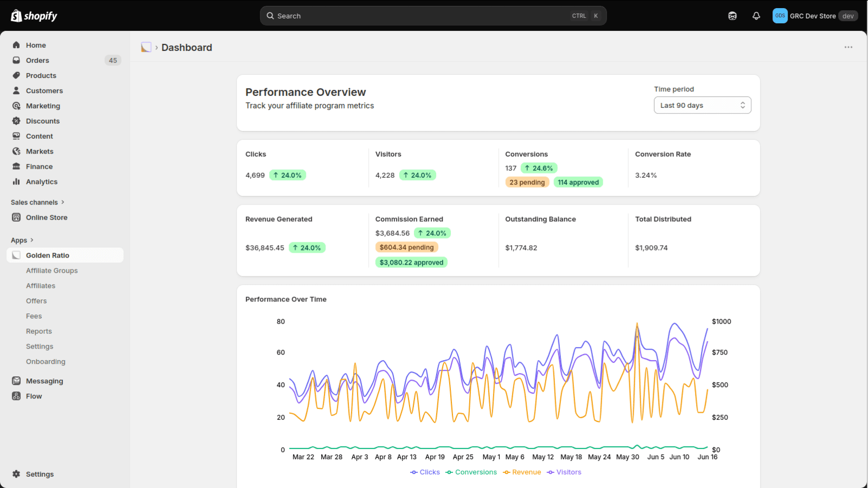Screen dimensions: 868x488
Task: Click the Home icon in the sidebar
Action: pyautogui.click(x=16, y=45)
